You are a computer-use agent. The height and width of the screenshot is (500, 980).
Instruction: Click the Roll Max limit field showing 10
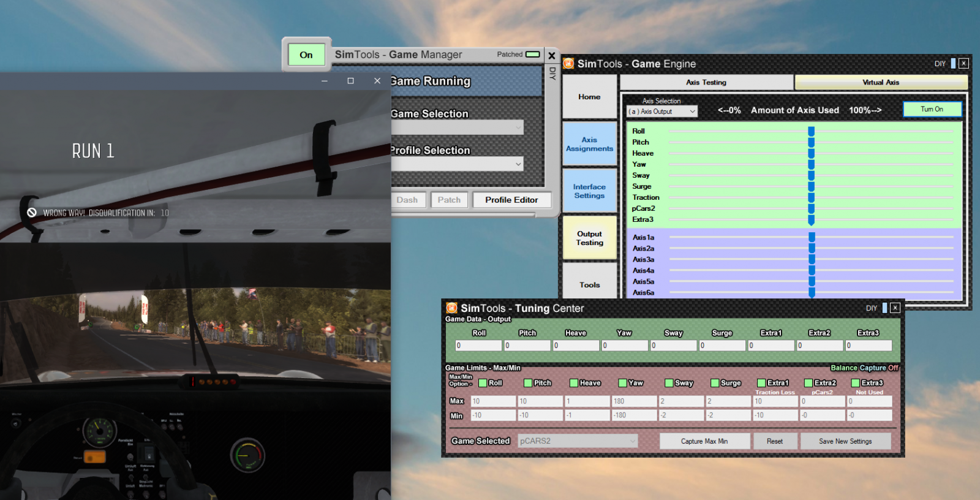(493, 401)
